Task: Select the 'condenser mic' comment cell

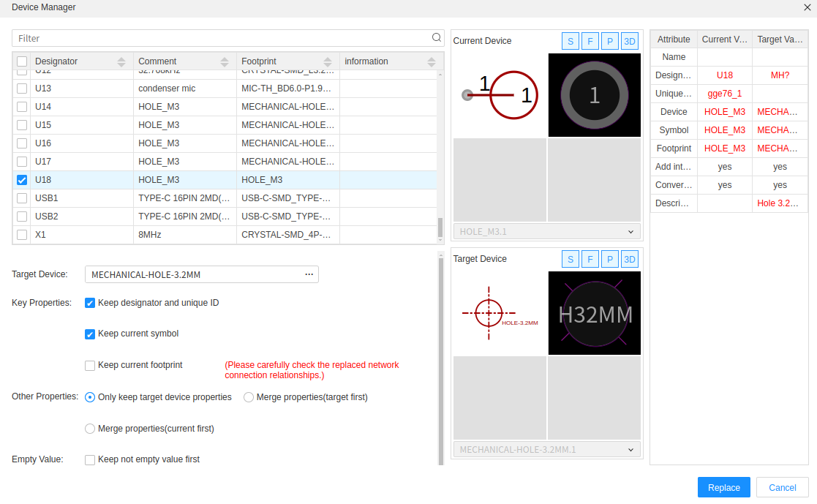Action: coord(185,89)
